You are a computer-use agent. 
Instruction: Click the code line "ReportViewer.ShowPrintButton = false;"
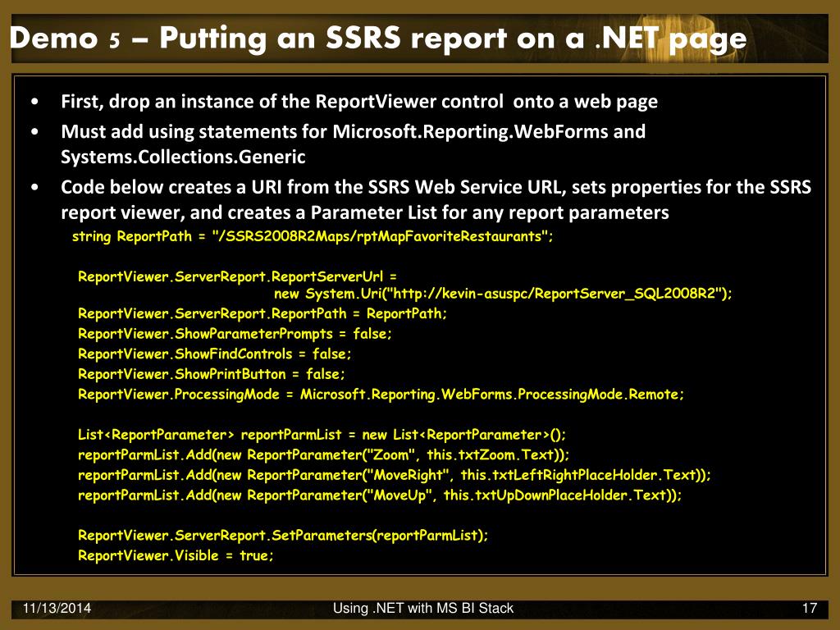[x=211, y=374]
